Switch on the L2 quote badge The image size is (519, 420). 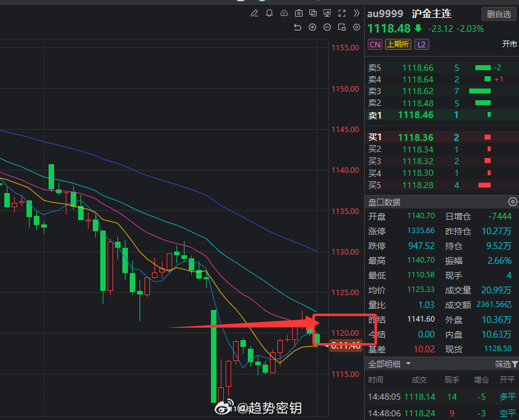click(x=421, y=44)
